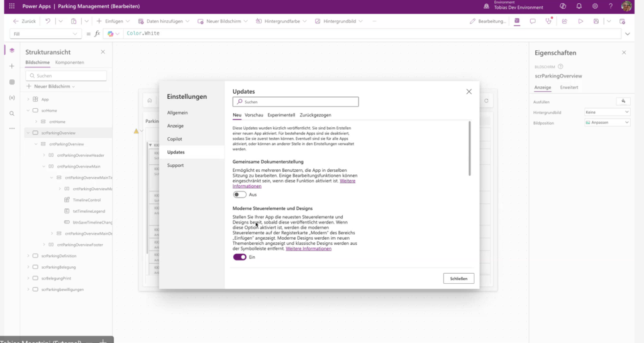This screenshot has height=343, width=644.
Task: Click the Undo arrow icon
Action: tap(48, 21)
